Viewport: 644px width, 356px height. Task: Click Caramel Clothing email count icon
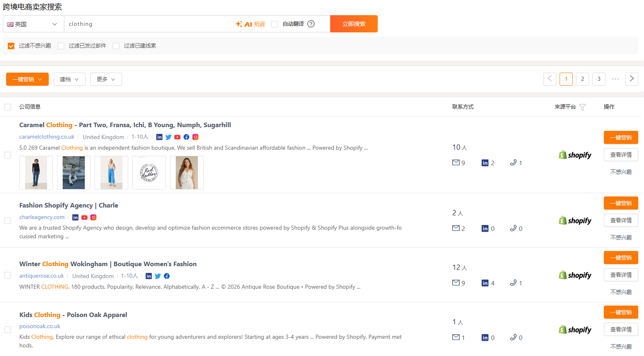[456, 163]
